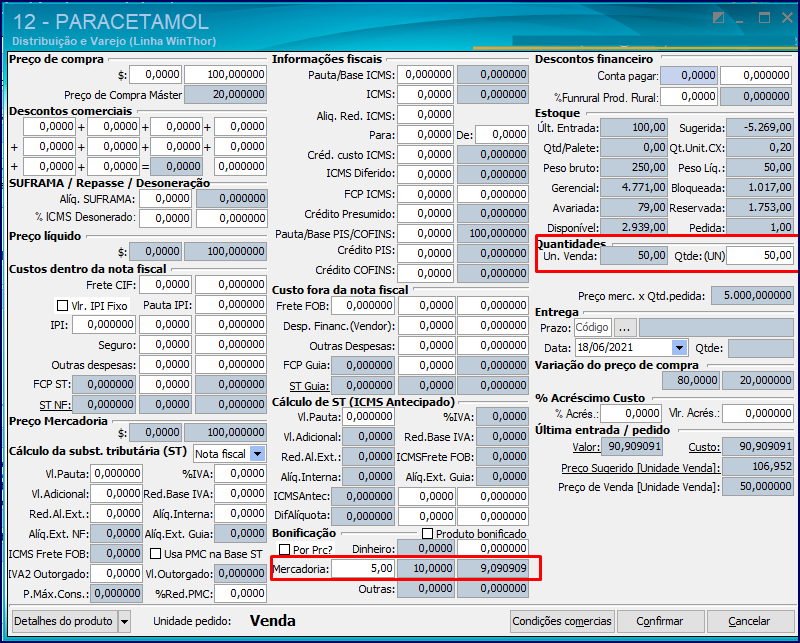The image size is (800, 643).
Task: Click the Qtde (UN) quantity field
Action: click(x=760, y=256)
